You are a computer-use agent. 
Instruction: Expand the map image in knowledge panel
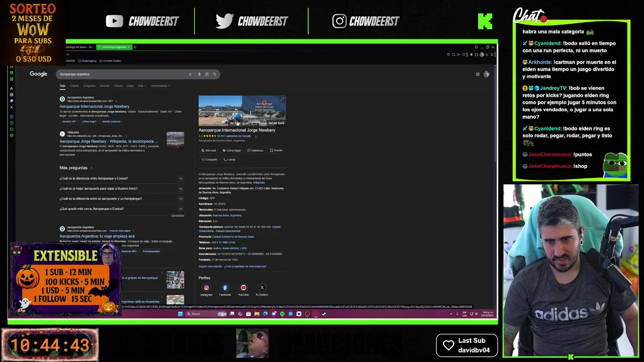(283, 99)
